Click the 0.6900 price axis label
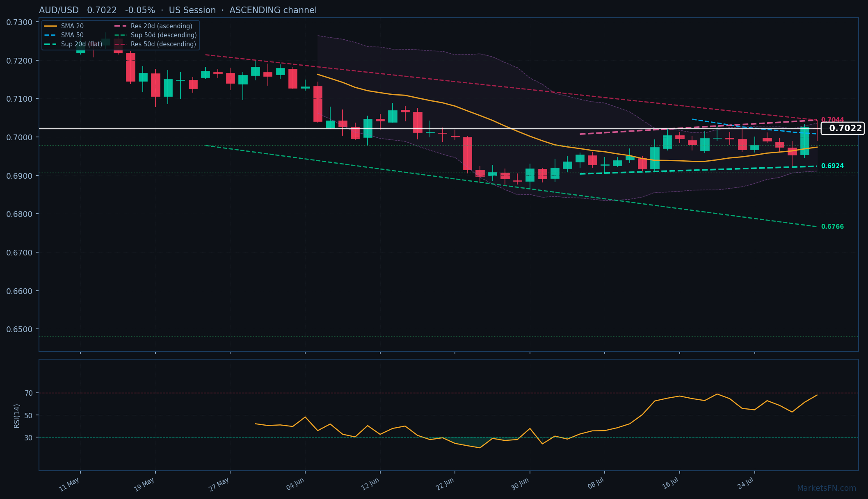The height and width of the screenshot is (499, 868). pos(19,176)
